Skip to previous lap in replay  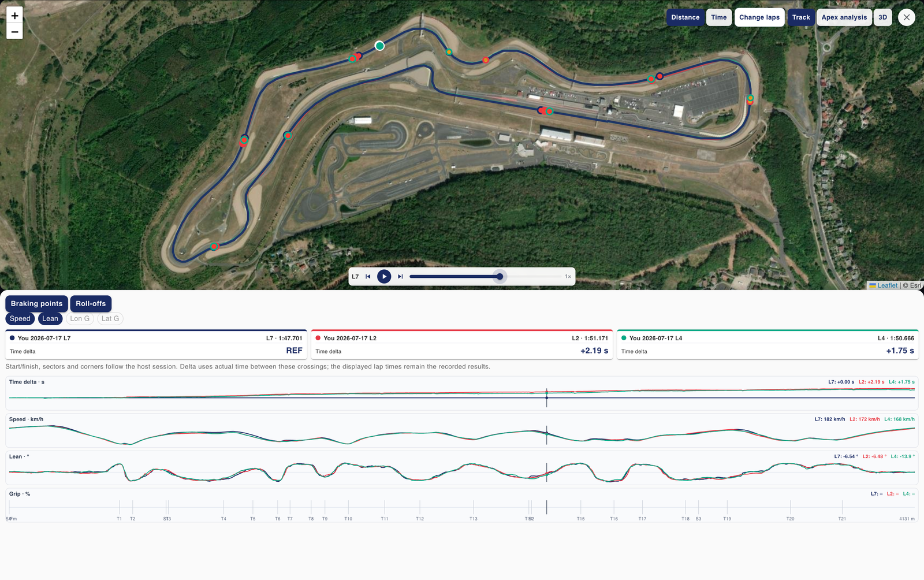pyautogui.click(x=368, y=277)
